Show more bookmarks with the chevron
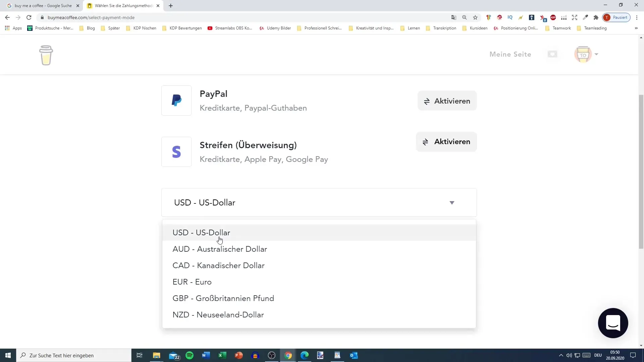 (x=636, y=28)
